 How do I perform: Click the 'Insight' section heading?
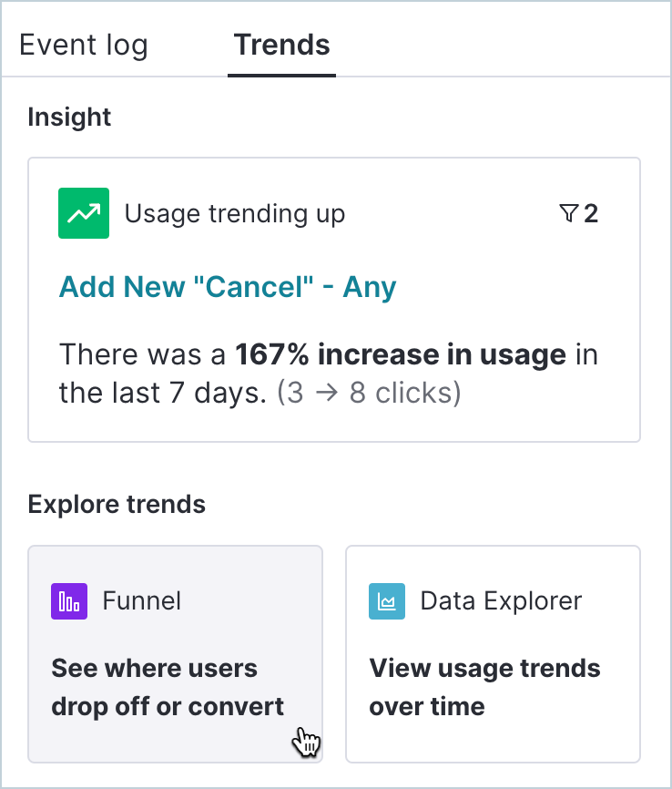pyautogui.click(x=69, y=117)
